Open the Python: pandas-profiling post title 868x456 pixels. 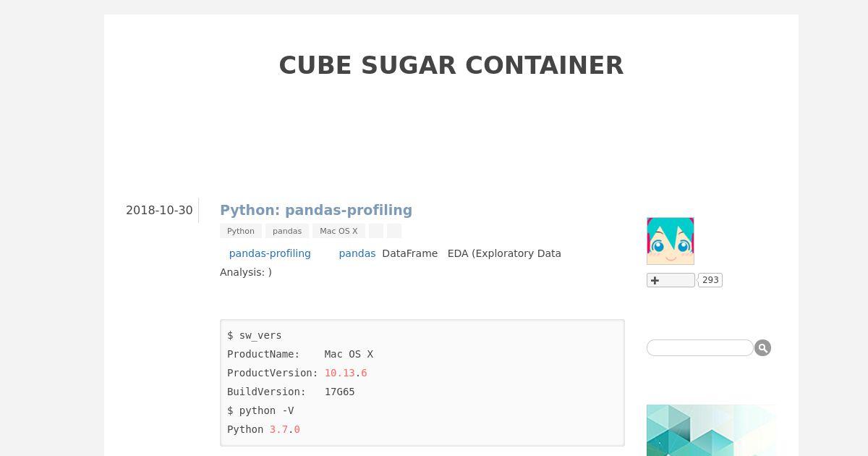[x=316, y=210]
